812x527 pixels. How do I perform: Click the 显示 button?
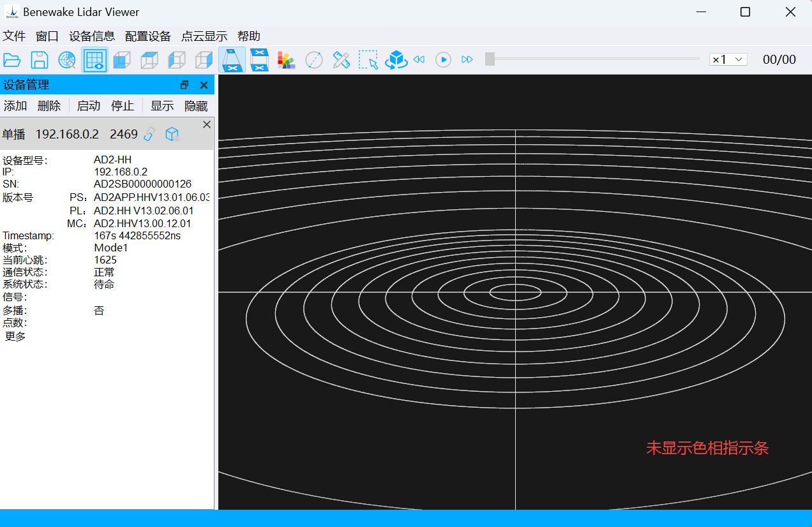click(162, 106)
